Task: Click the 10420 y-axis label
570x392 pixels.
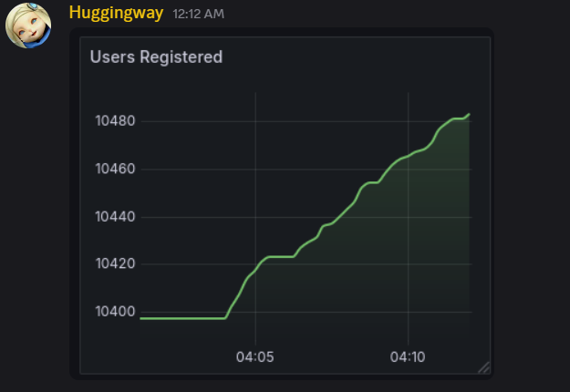Action: [x=115, y=263]
